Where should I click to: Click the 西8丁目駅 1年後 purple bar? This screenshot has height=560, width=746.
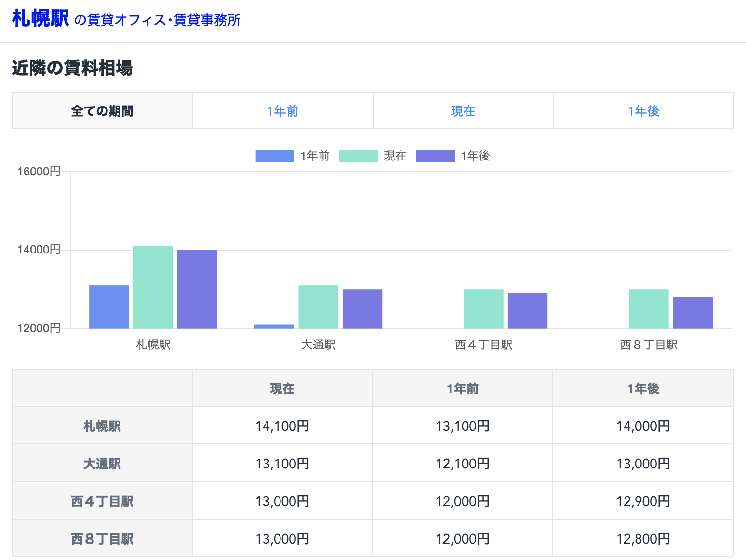tap(693, 313)
